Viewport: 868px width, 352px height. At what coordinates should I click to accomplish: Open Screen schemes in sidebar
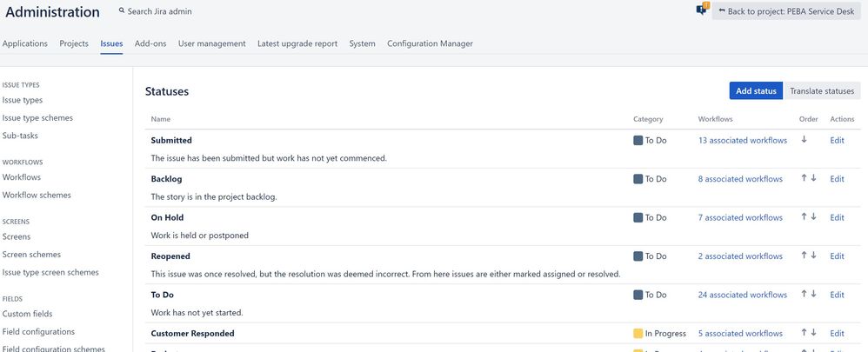[x=31, y=254]
